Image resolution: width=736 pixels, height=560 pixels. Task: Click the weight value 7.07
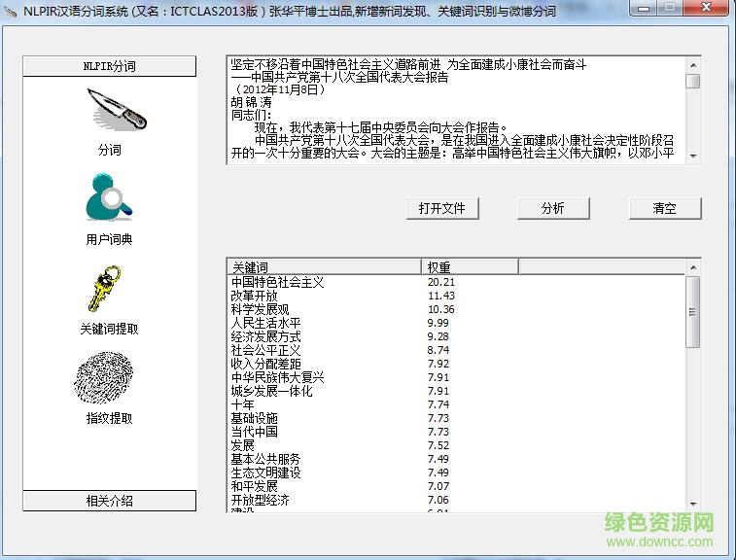pyautogui.click(x=438, y=486)
